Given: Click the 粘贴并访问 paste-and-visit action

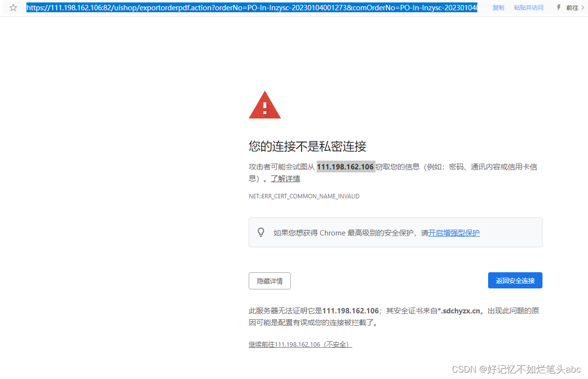Looking at the screenshot, I should [x=528, y=7].
